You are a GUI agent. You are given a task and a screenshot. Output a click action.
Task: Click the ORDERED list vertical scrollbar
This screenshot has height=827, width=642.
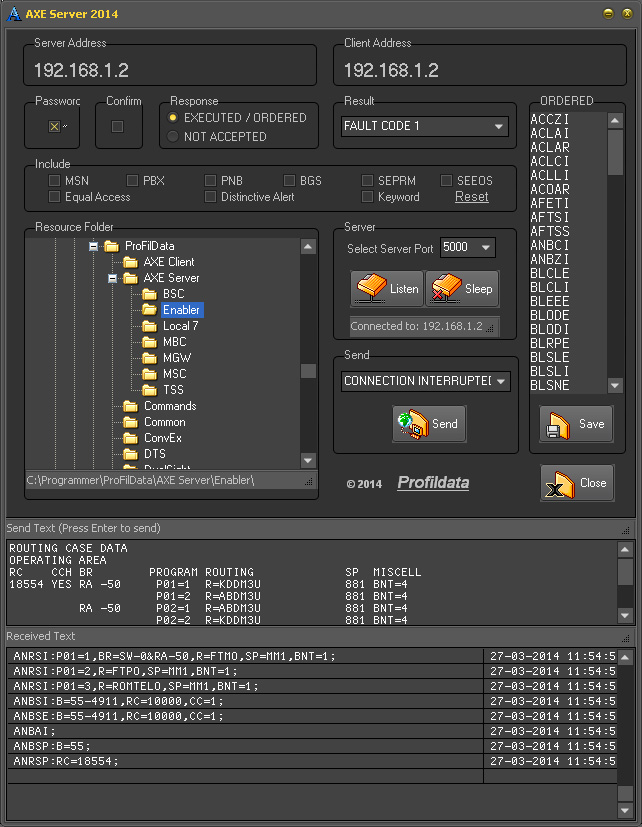point(615,250)
